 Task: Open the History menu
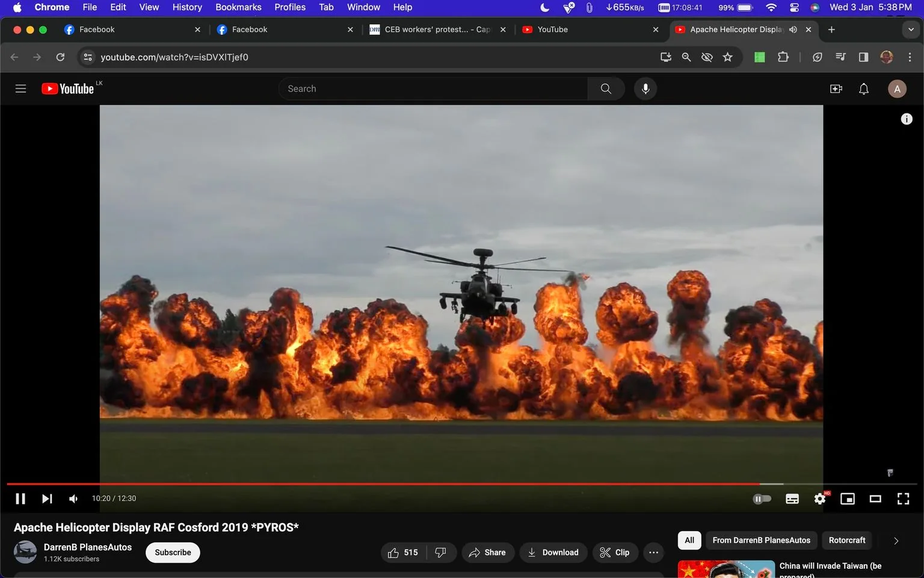(x=187, y=7)
